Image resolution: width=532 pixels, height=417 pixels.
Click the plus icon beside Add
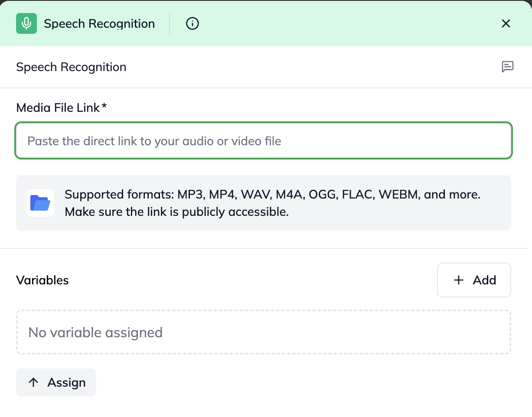(458, 280)
